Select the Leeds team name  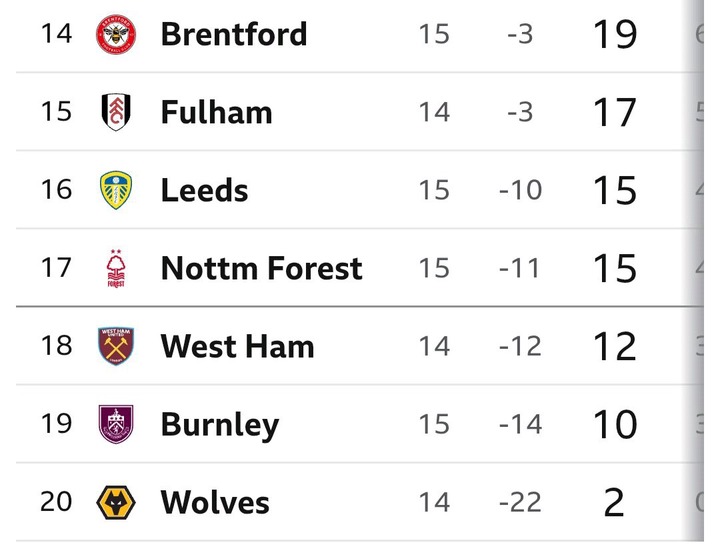point(204,190)
